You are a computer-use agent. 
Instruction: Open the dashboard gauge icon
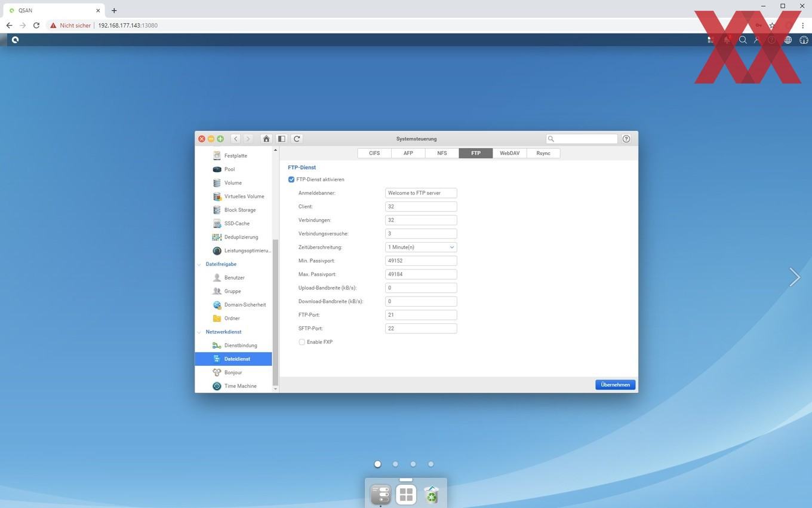(804, 40)
